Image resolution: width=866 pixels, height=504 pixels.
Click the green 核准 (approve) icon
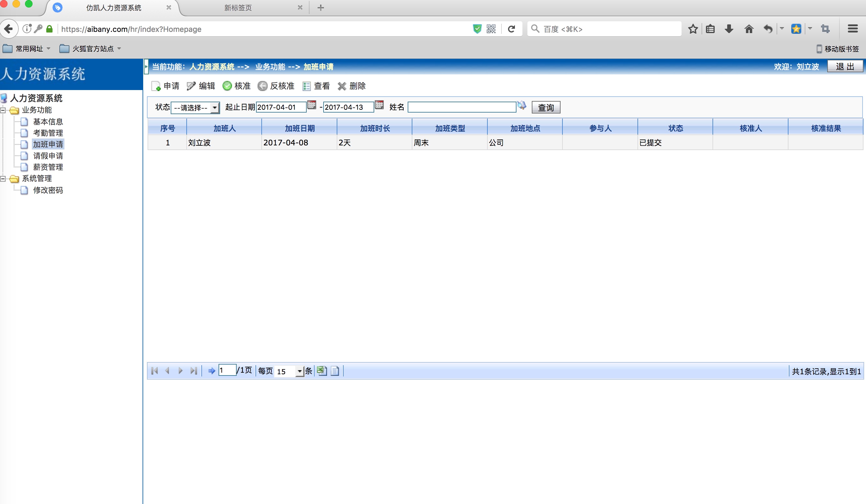(227, 86)
